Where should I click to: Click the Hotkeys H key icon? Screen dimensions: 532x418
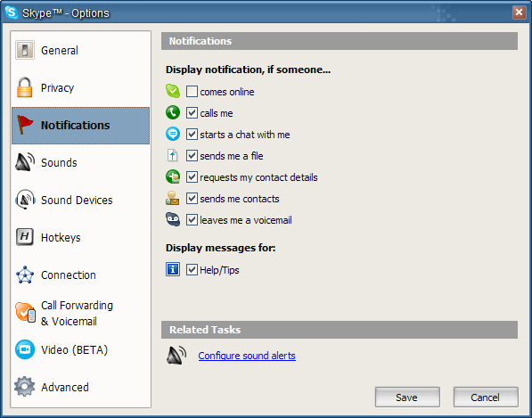coord(25,237)
